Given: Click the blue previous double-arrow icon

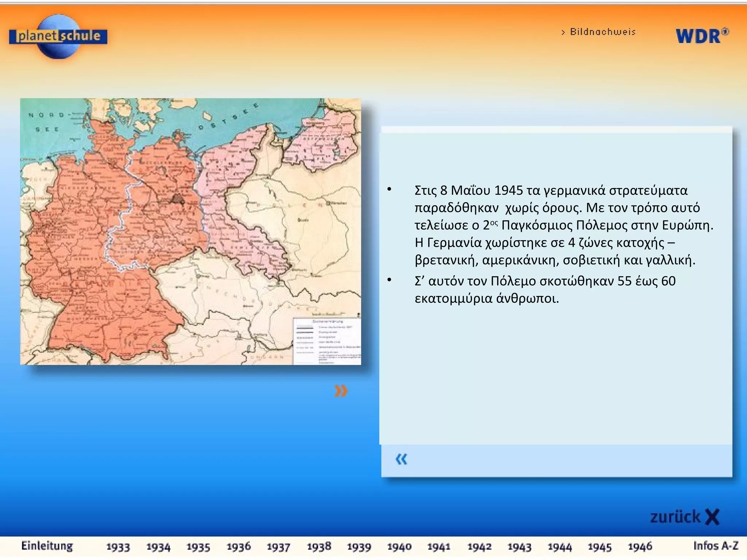Looking at the screenshot, I should (401, 459).
